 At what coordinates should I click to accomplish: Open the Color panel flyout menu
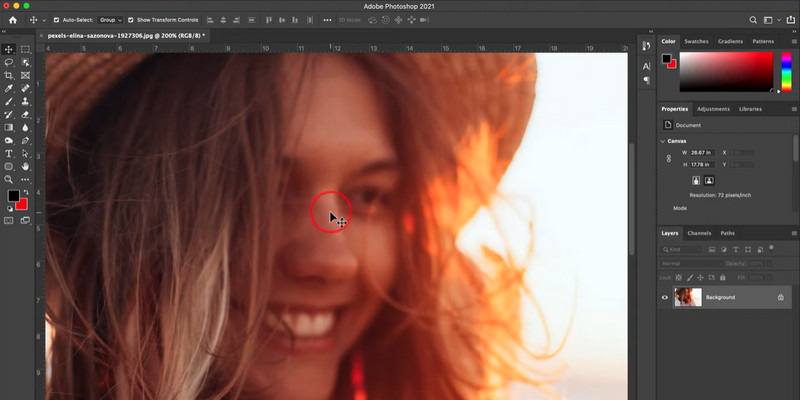(793, 41)
